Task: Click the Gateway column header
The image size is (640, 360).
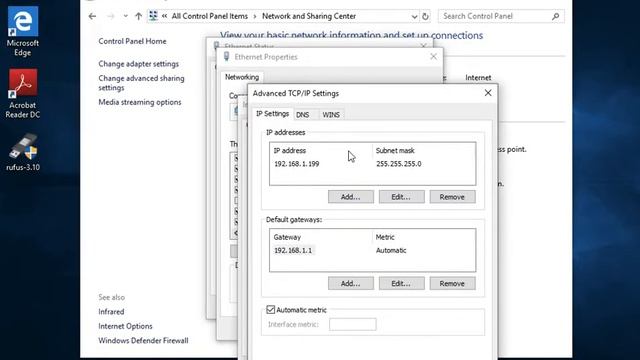Action: tap(287, 237)
